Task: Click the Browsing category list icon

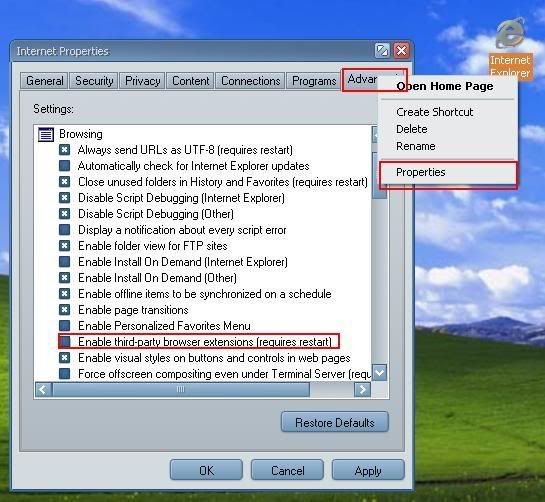Action: (x=46, y=134)
